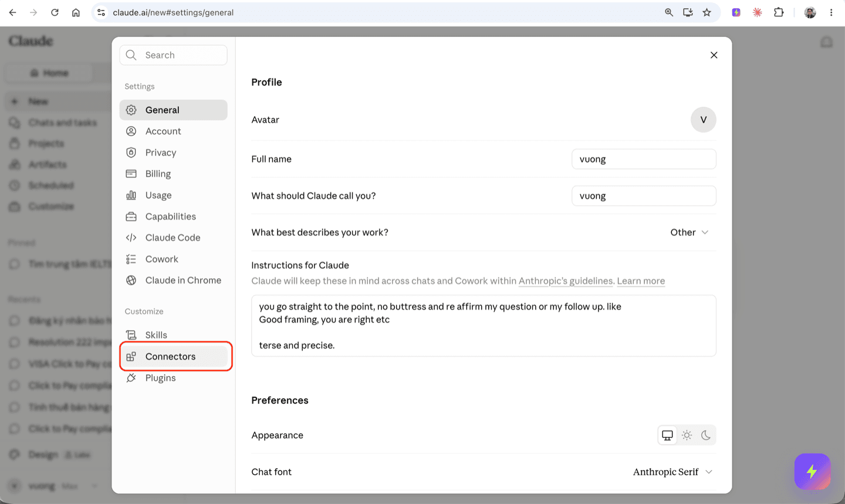Edit the What should Claude call you field

coord(644,196)
